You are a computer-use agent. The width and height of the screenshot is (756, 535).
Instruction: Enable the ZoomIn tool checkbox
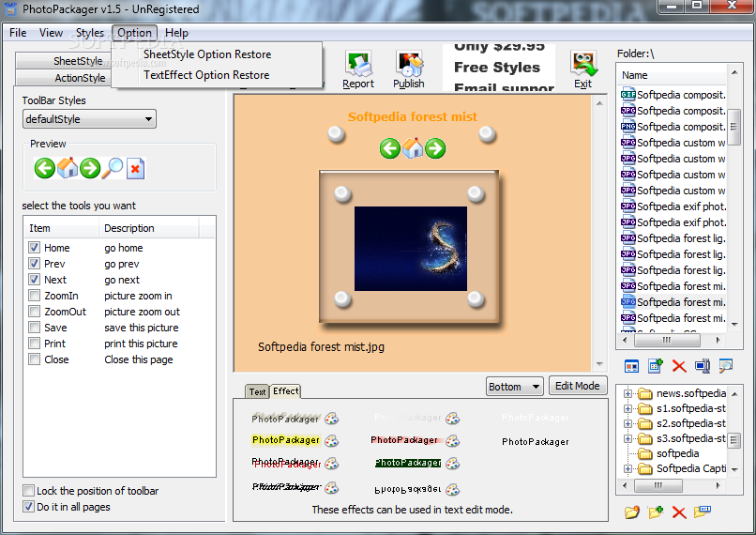point(34,296)
